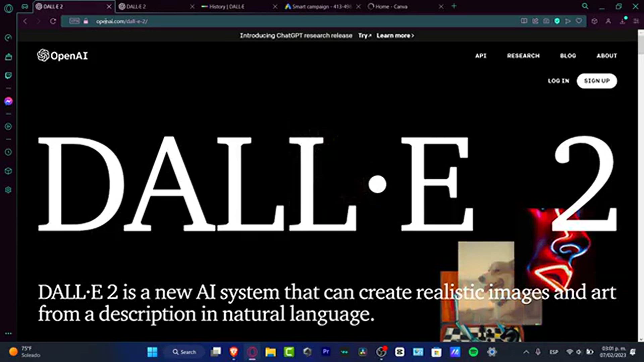Screen dimensions: 644x362
Task: Click Learn more in the banner
Action: point(395,36)
